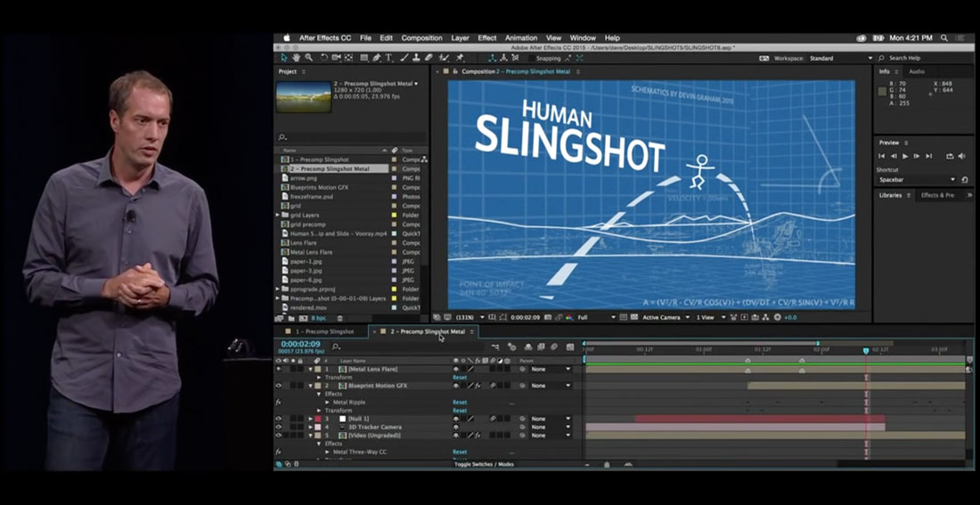
Task: Open the Animation menu
Action: [521, 38]
